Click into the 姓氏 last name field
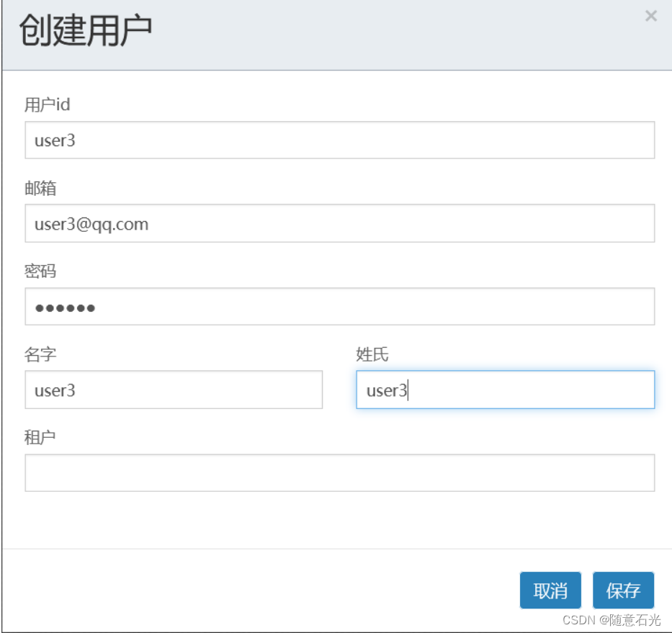This screenshot has width=672, height=633. pos(506,390)
